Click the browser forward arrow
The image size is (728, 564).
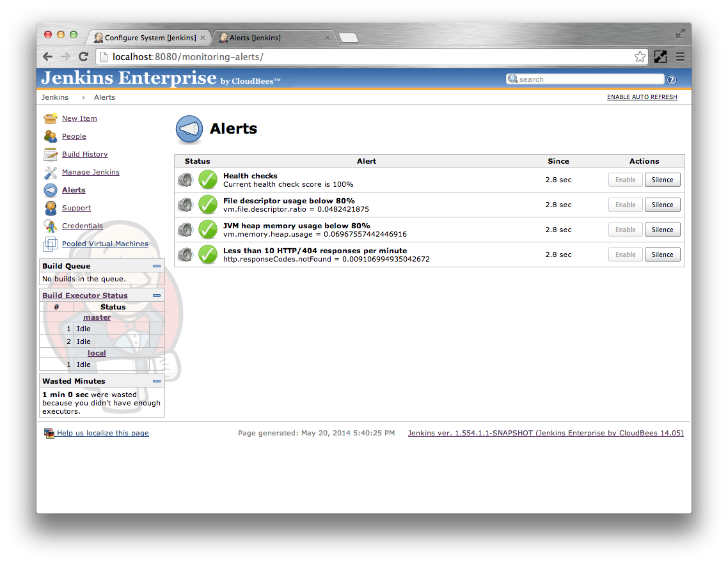click(x=65, y=57)
